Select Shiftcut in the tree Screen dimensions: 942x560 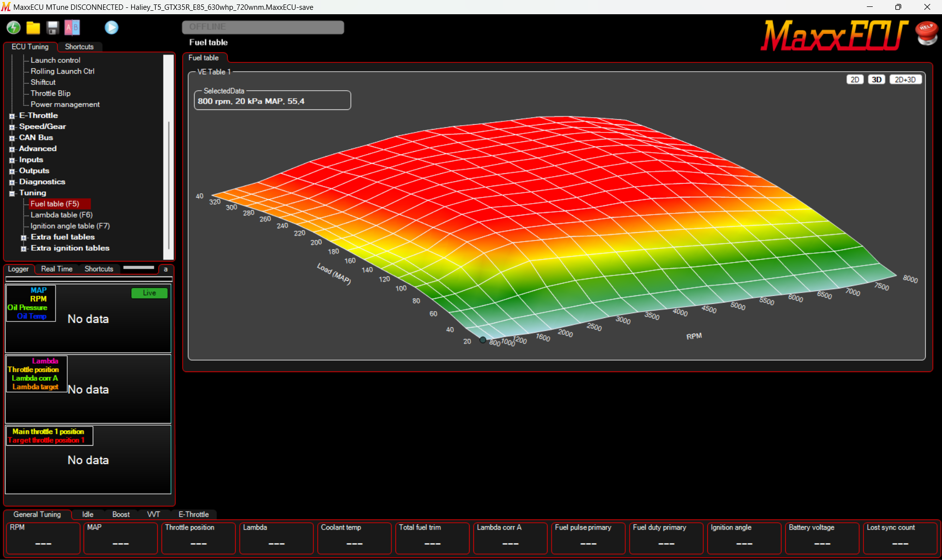pos(43,82)
